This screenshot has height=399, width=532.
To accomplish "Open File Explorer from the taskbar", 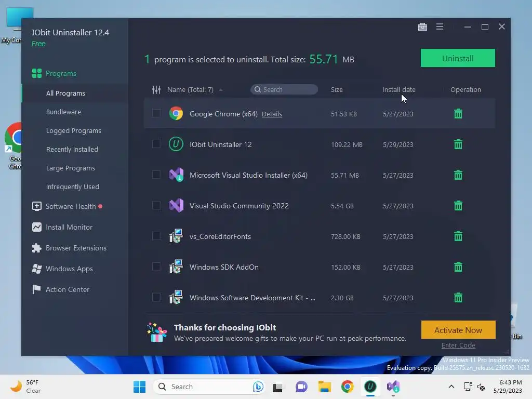I will click(x=324, y=387).
